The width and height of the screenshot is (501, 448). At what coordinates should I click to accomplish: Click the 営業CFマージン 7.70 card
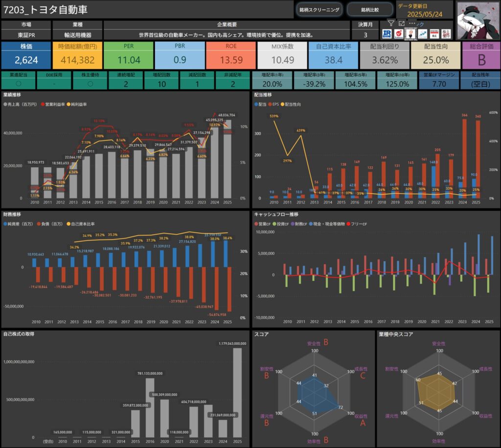pyautogui.click(x=439, y=80)
